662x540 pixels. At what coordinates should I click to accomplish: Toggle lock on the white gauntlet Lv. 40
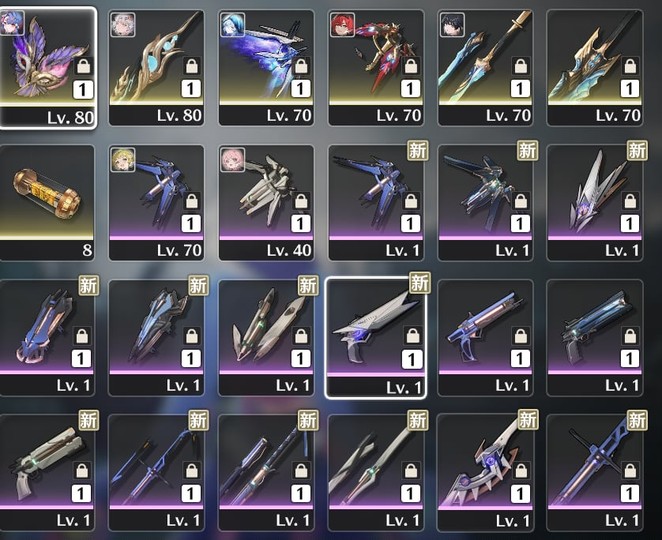pos(301,201)
